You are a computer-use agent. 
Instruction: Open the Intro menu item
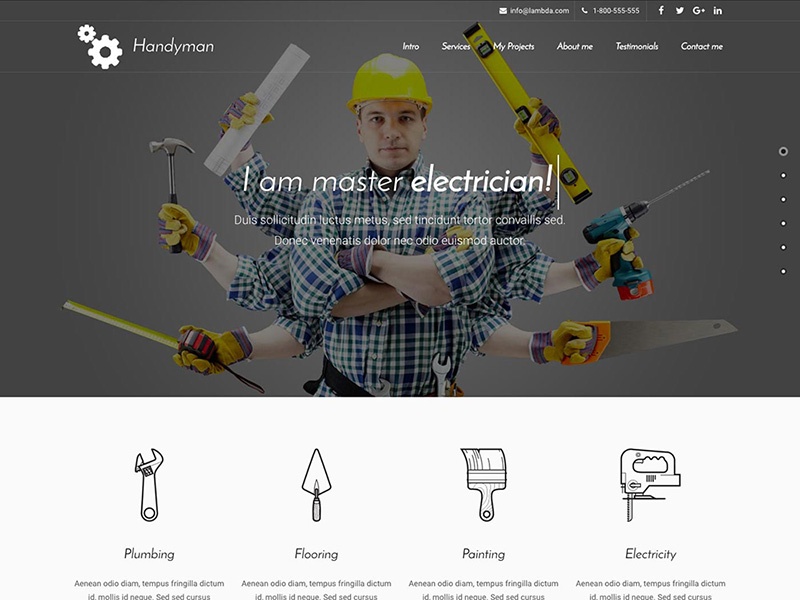411,47
